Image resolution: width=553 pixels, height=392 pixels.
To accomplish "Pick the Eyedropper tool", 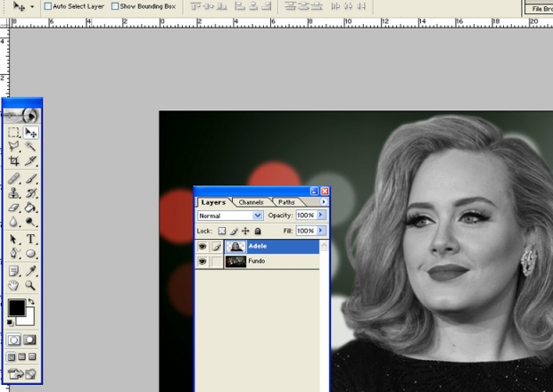I will click(x=31, y=270).
